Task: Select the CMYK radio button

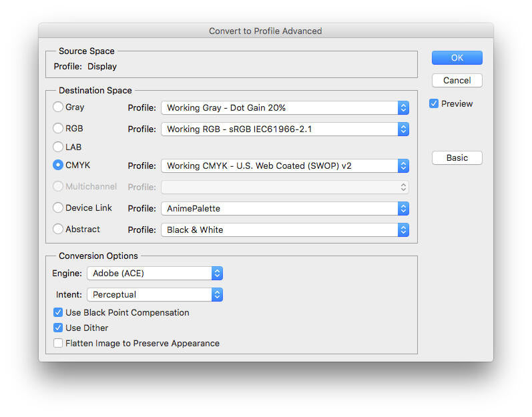Action: pos(58,165)
